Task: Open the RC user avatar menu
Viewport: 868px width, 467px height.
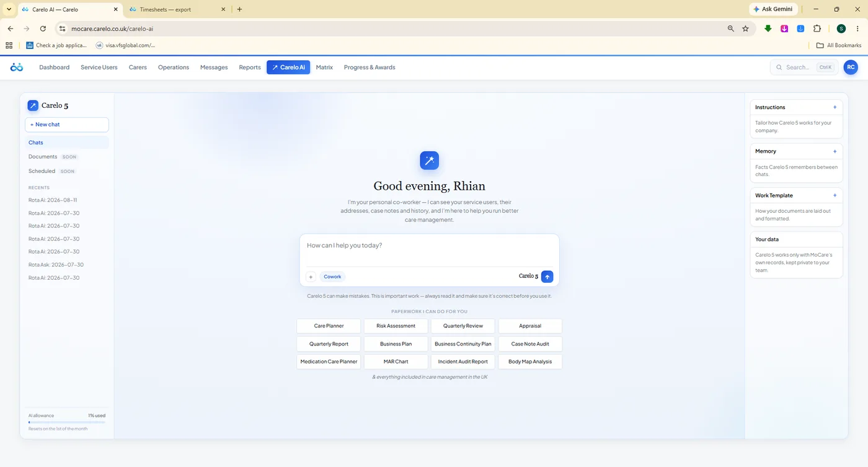Action: (851, 67)
